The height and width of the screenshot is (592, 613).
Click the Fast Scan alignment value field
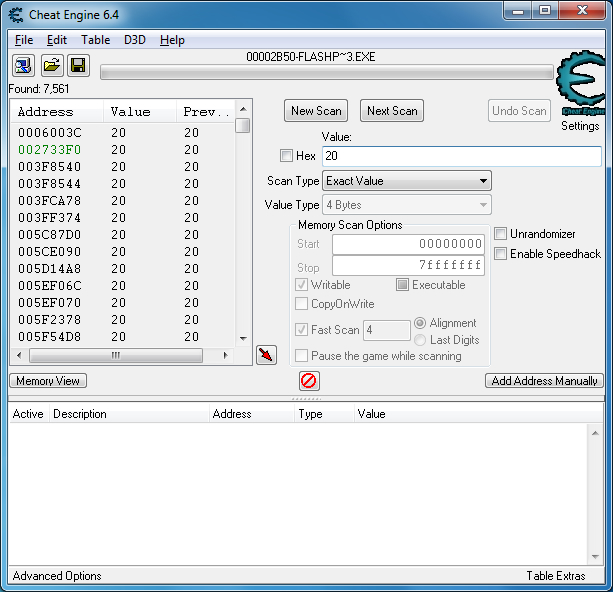(387, 330)
